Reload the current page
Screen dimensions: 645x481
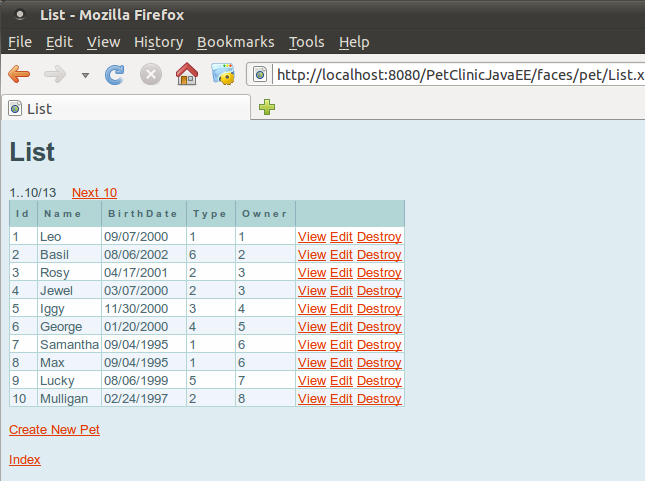click(x=115, y=74)
